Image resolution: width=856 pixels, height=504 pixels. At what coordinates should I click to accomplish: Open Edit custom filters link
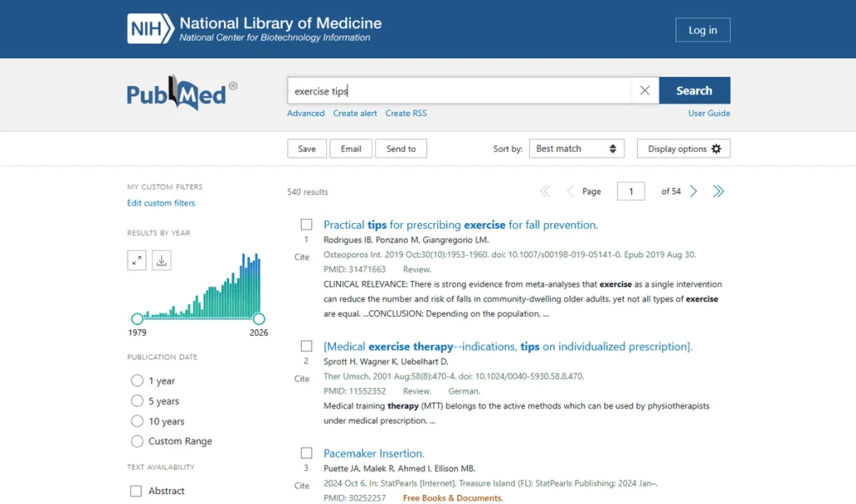coord(161,202)
